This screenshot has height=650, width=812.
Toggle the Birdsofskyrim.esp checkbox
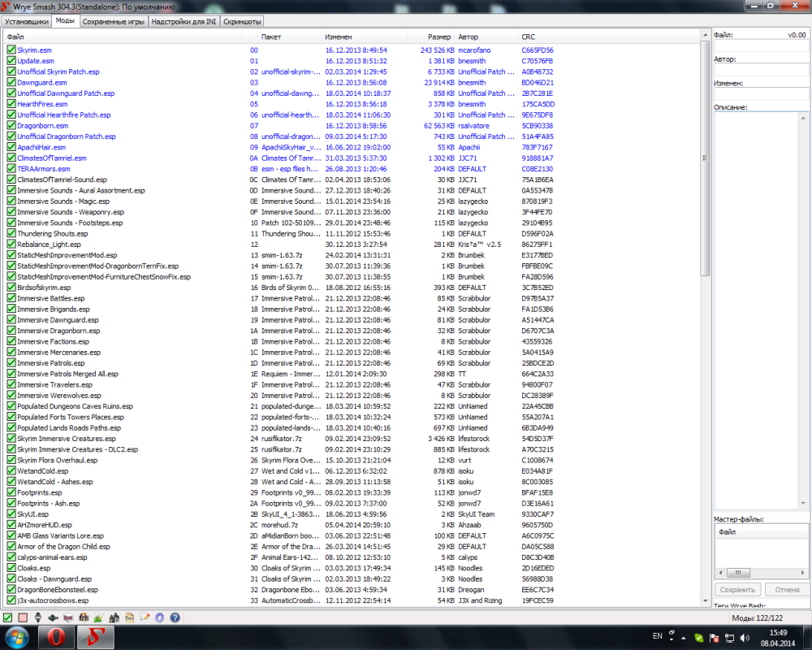[x=11, y=287]
